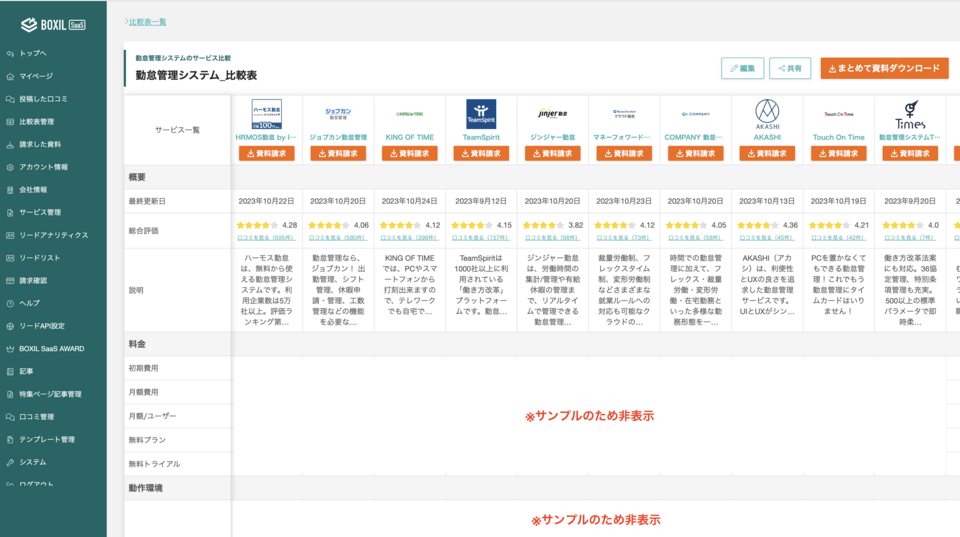Open BOXIL SaaS AWARD sidebar item
960x537 pixels.
pos(51,348)
